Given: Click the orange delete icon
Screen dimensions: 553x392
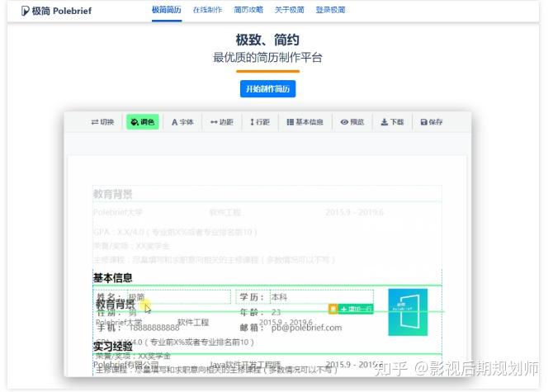Looking at the screenshot, I should (333, 309).
